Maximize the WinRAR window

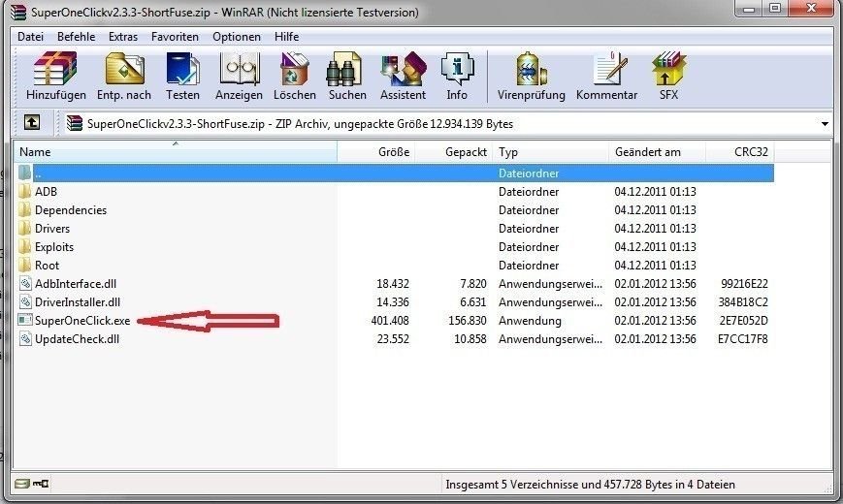[x=775, y=8]
